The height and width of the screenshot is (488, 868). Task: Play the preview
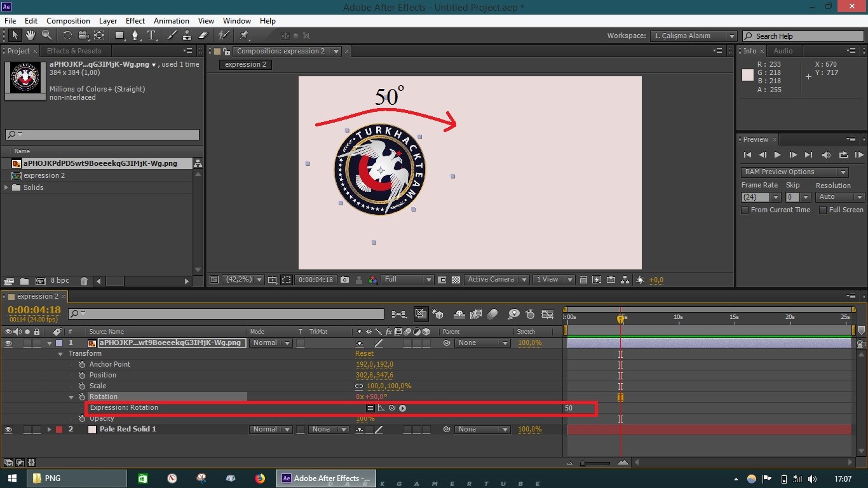[x=777, y=155]
